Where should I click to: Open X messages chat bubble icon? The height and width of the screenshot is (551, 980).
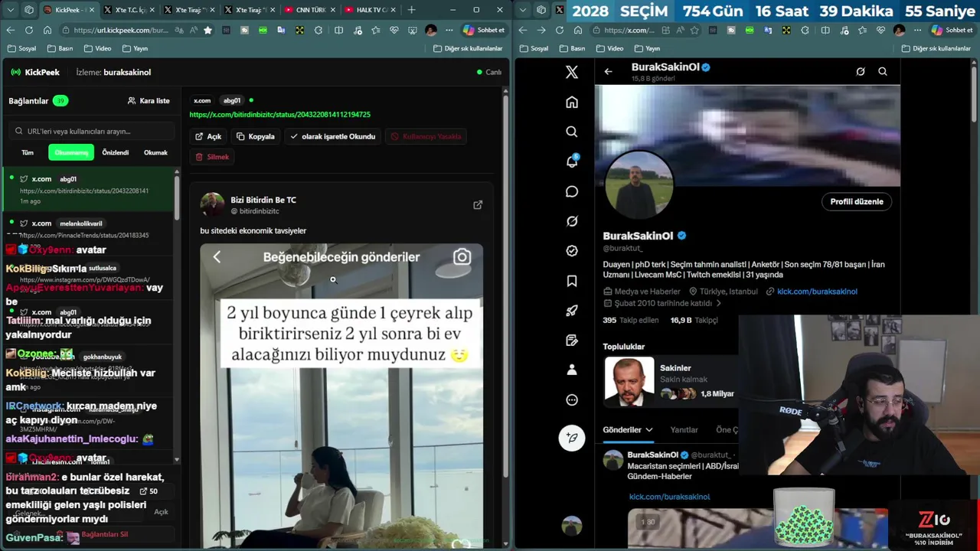tap(572, 191)
